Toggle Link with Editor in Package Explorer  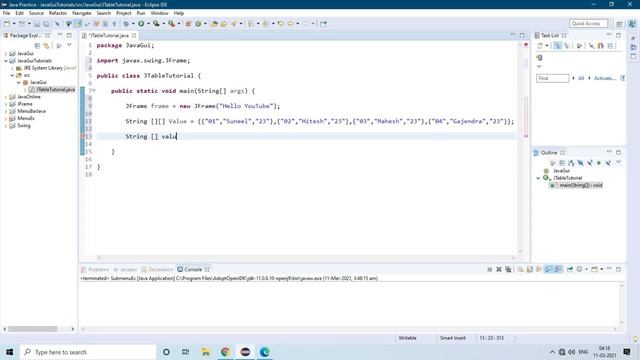click(47, 46)
